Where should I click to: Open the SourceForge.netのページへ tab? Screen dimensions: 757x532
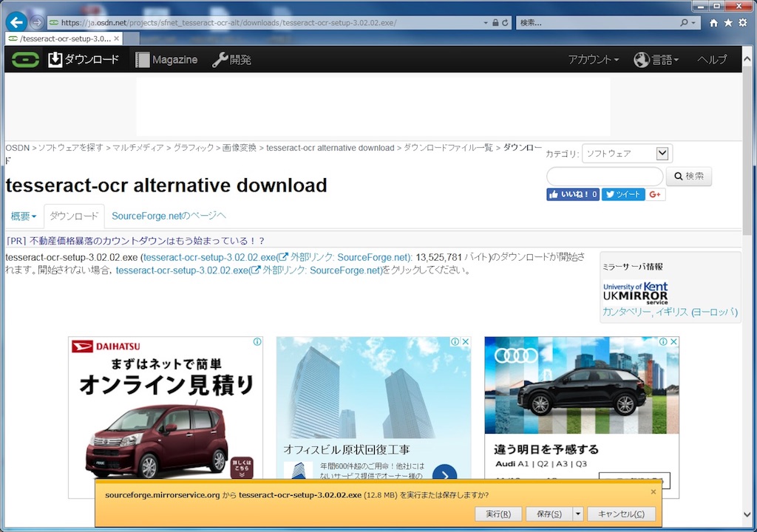click(169, 216)
